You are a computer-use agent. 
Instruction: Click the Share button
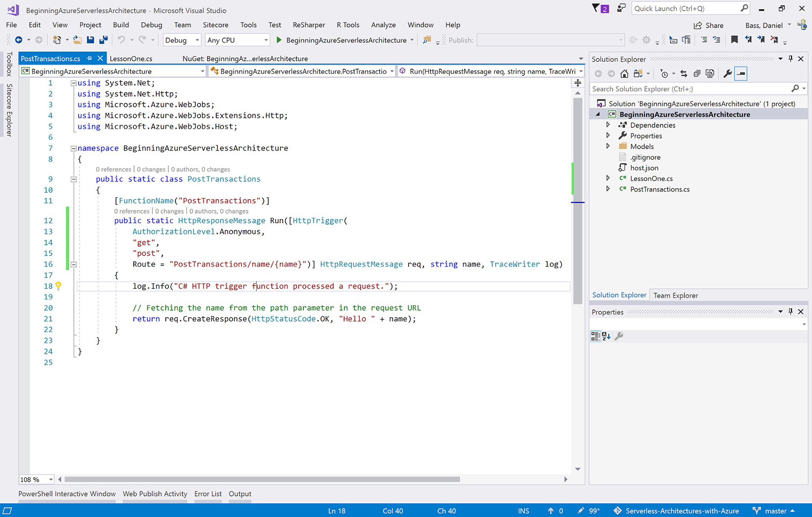[x=708, y=25]
